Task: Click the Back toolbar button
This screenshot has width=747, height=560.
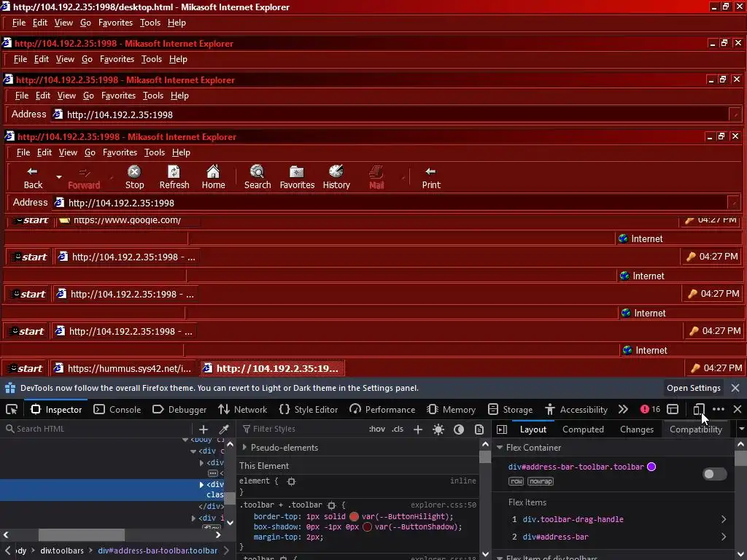Action: tap(33, 178)
